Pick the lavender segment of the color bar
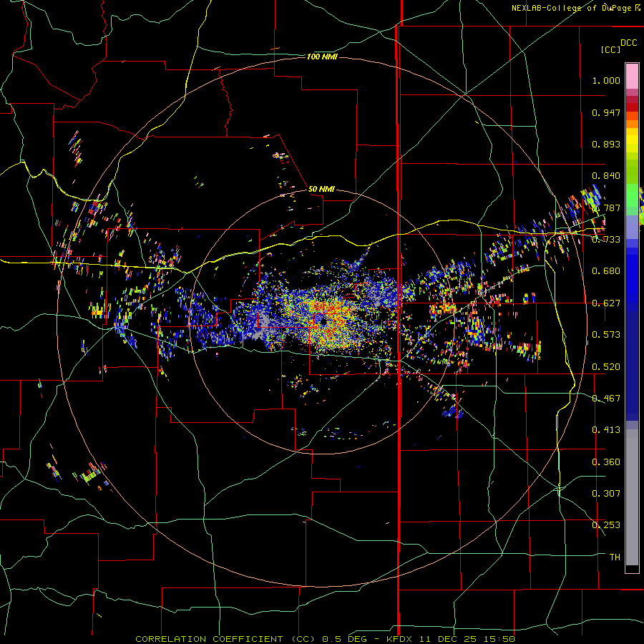Viewport: 644px width, 644px height. tap(632, 227)
